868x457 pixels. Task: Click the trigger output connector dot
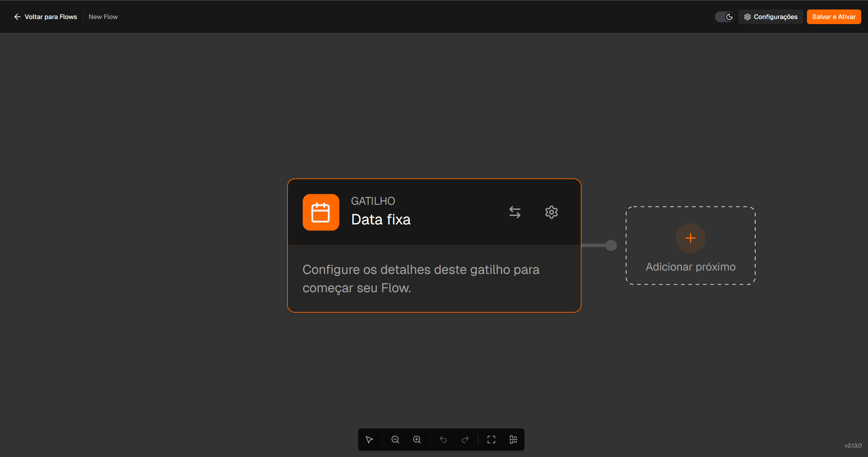click(611, 245)
